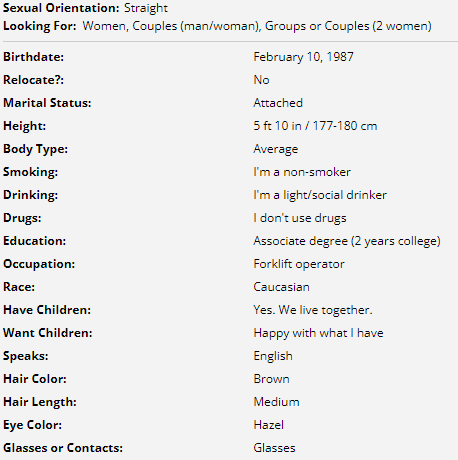This screenshot has width=458, height=460.
Task: Click the Body Type label
Action: [35, 149]
